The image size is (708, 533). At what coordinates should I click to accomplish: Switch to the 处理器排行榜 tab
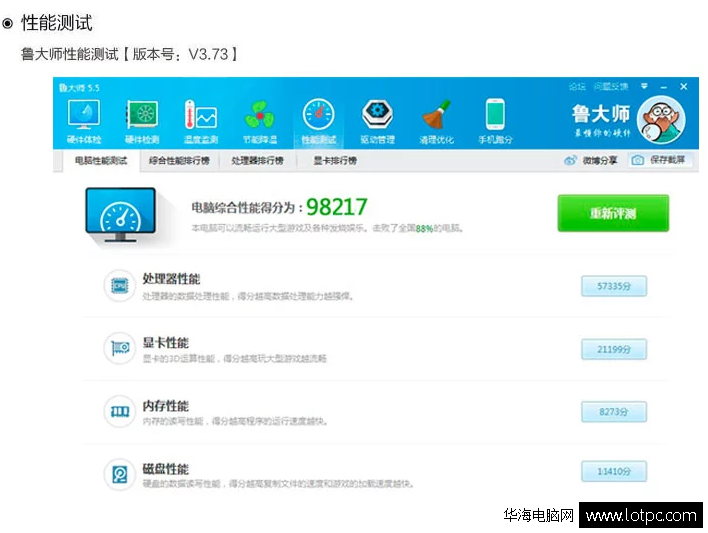(x=257, y=161)
